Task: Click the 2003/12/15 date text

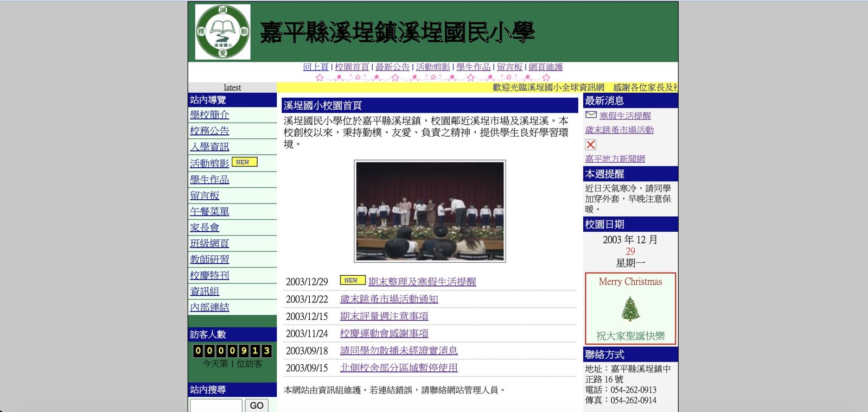Action: [307, 316]
